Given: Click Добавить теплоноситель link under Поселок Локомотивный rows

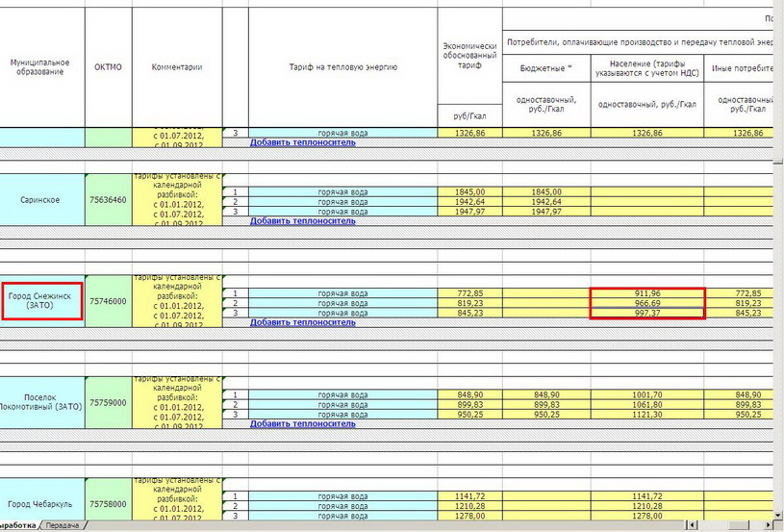Looking at the screenshot, I should pyautogui.click(x=302, y=423).
